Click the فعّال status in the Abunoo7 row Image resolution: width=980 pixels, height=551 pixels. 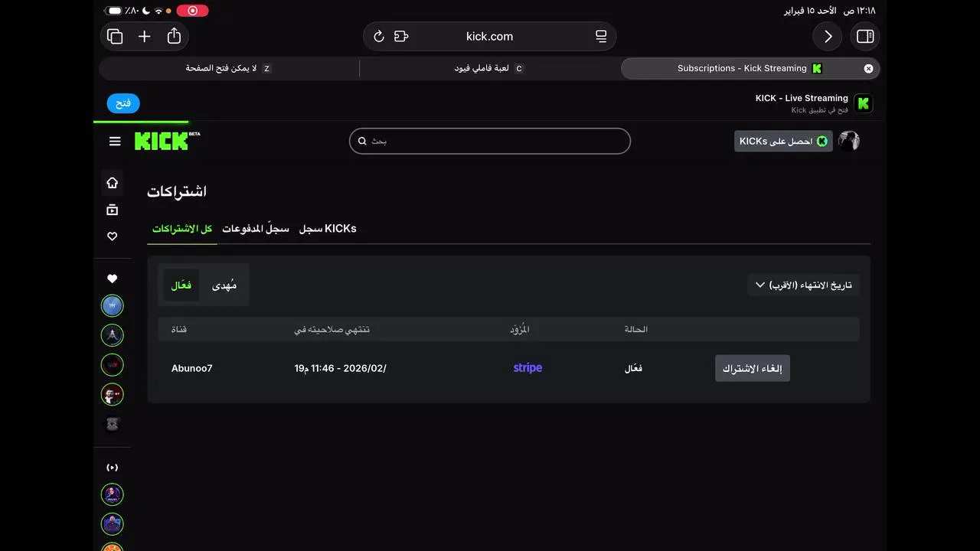(x=633, y=368)
